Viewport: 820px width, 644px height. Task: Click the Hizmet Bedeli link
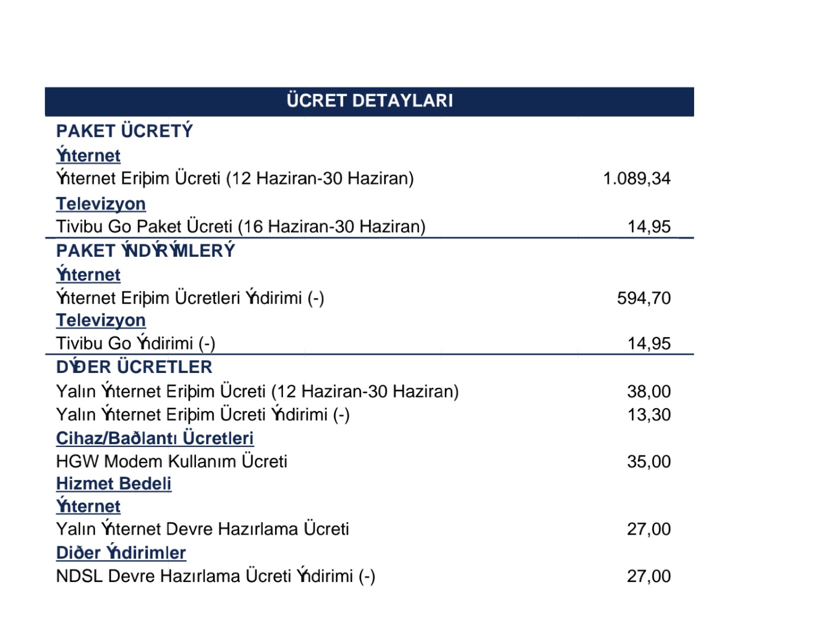pos(113,483)
